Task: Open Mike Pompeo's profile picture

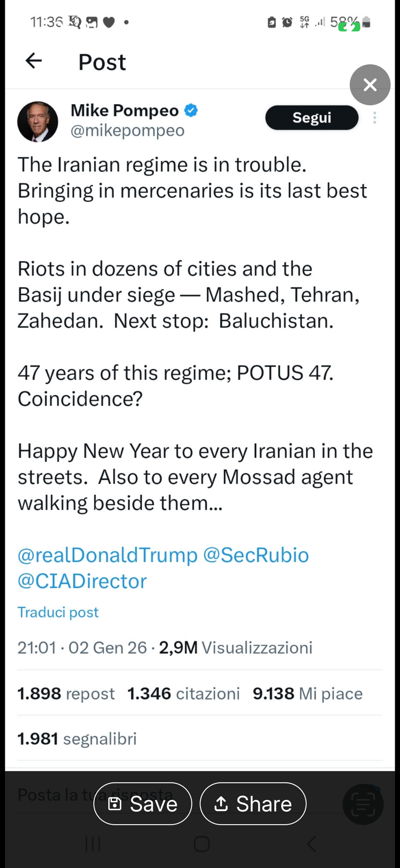Action: (38, 122)
